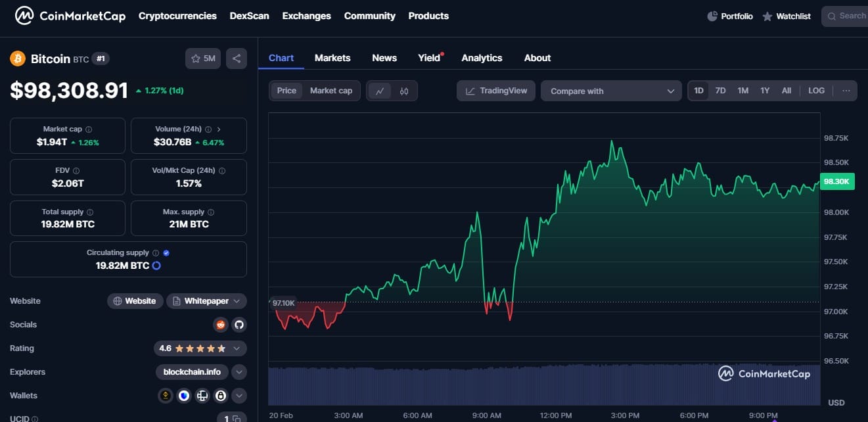868x422 pixels.
Task: Set chart range to 1D
Action: [699, 91]
